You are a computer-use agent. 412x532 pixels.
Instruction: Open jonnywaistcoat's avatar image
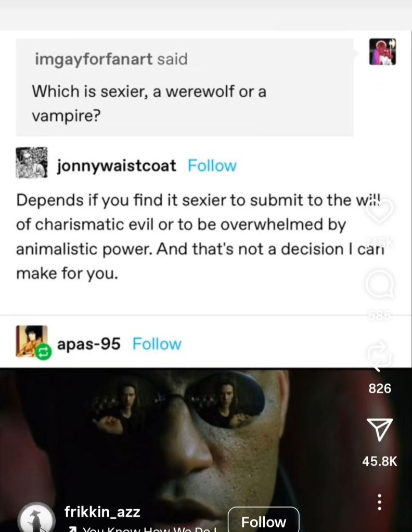(32, 163)
